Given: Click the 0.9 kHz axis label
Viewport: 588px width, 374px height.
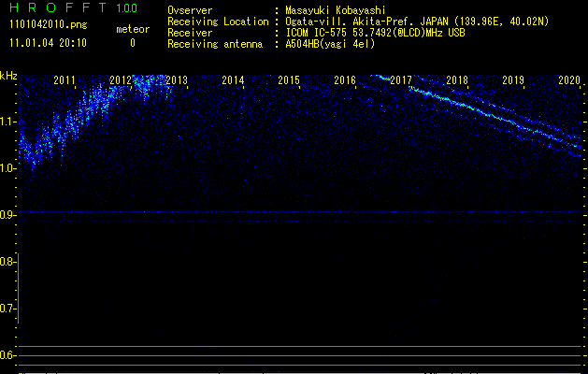Looking at the screenshot, I should point(7,215).
